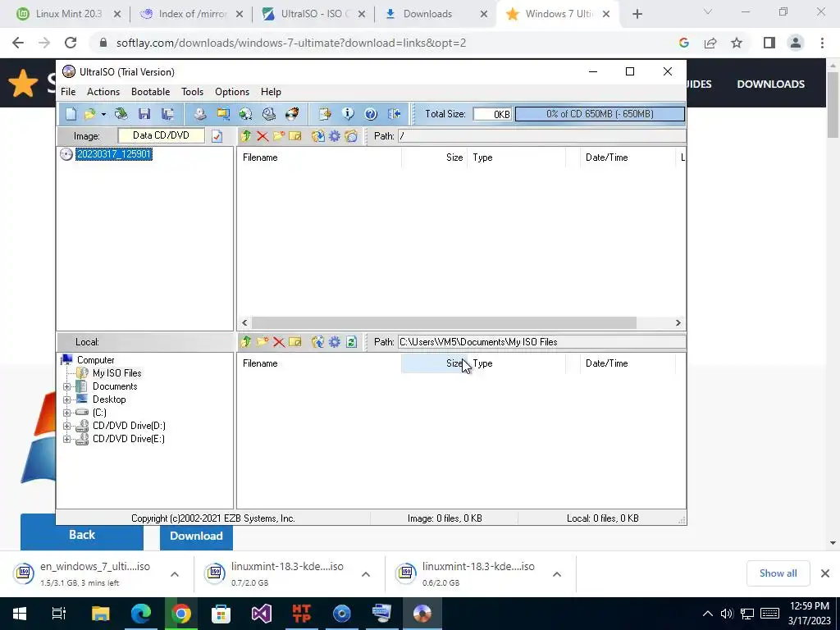The image size is (840, 630).
Task: Select Computer in the Local tree
Action: [95, 360]
